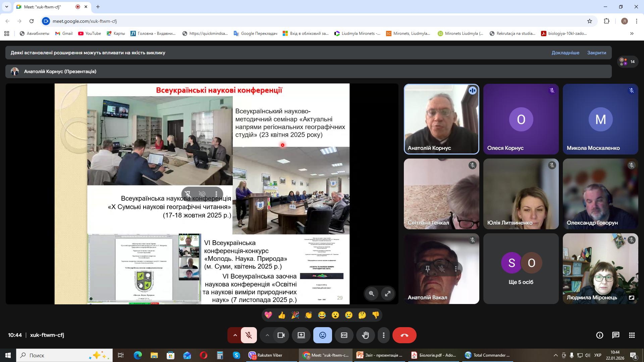Image resolution: width=644 pixels, height=362 pixels.
Task: Expand the presentation to fullscreen
Action: [x=387, y=294]
